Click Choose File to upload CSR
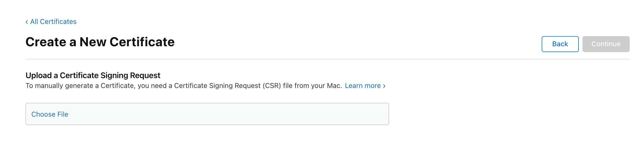The width and height of the screenshot is (644, 144). tap(50, 114)
